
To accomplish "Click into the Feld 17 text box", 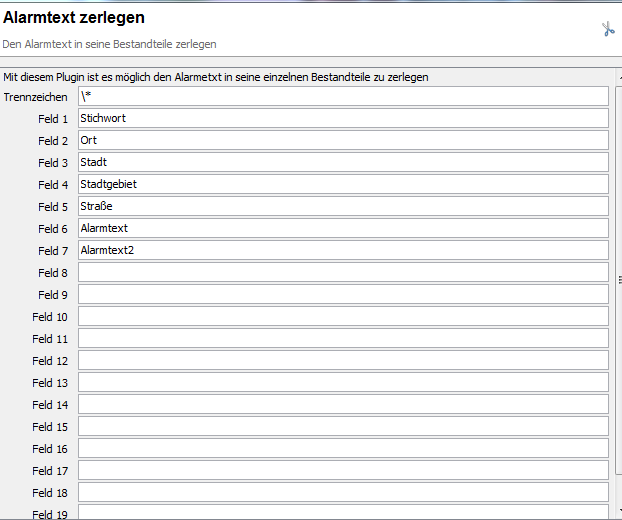I will pos(342,471).
